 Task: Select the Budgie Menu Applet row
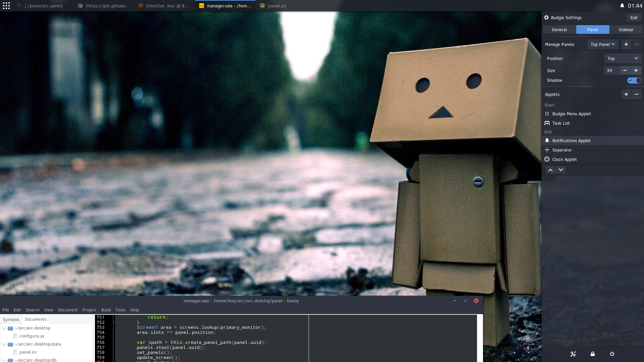[x=592, y=114]
